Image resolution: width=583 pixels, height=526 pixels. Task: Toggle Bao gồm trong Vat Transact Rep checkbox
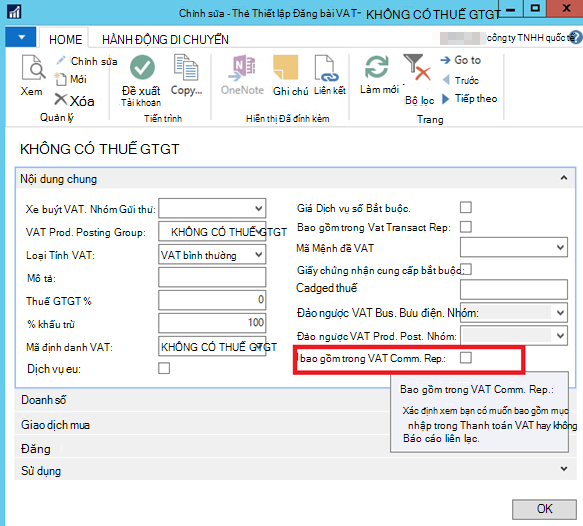(466, 227)
